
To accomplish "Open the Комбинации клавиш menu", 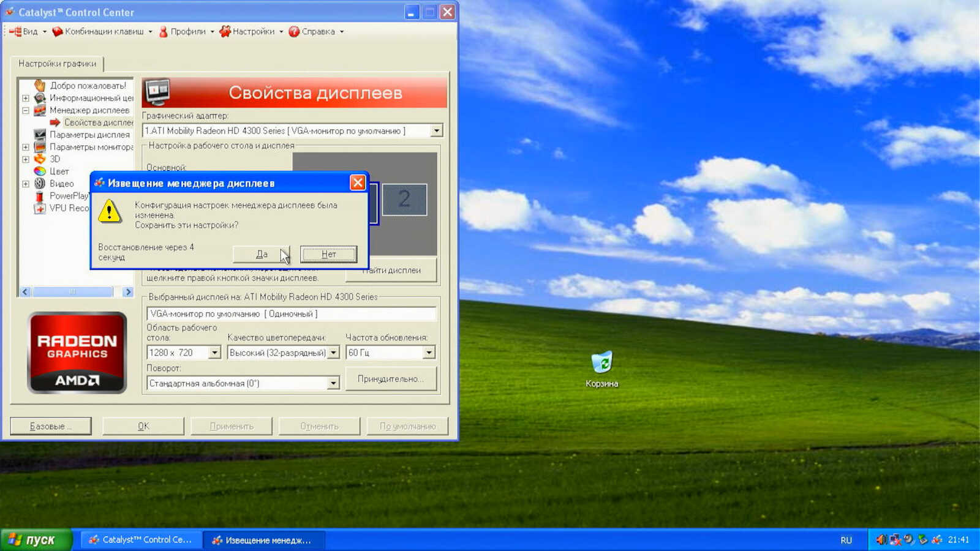I will tap(102, 31).
